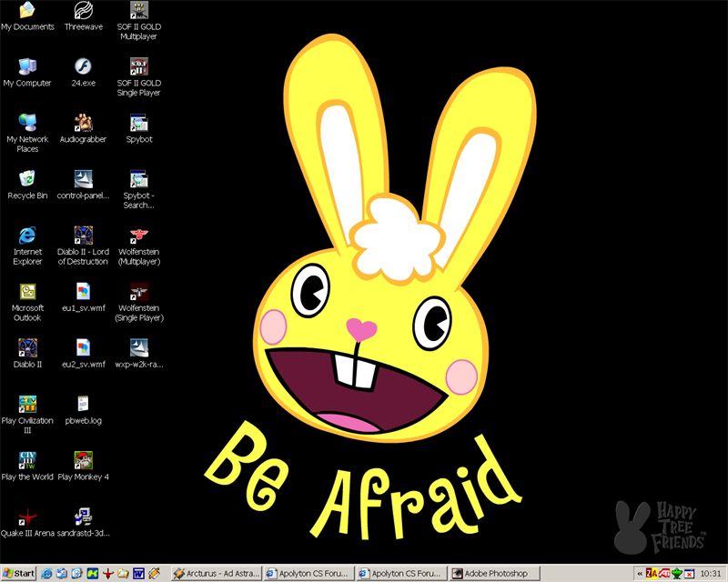This screenshot has height=582, width=728.
Task: Expand hidden system tray icons with the chevron
Action: click(639, 574)
